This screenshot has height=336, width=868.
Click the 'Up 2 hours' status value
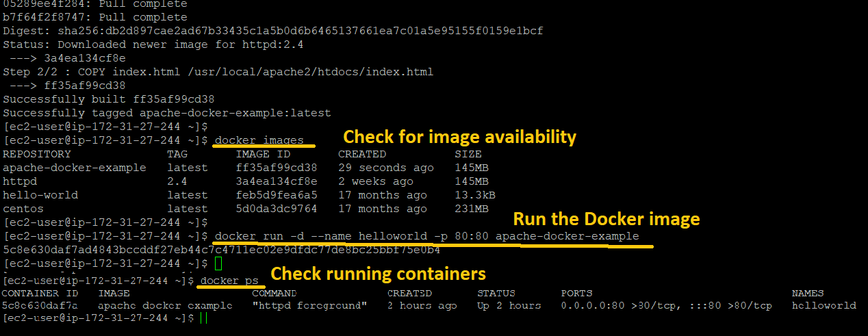click(509, 305)
